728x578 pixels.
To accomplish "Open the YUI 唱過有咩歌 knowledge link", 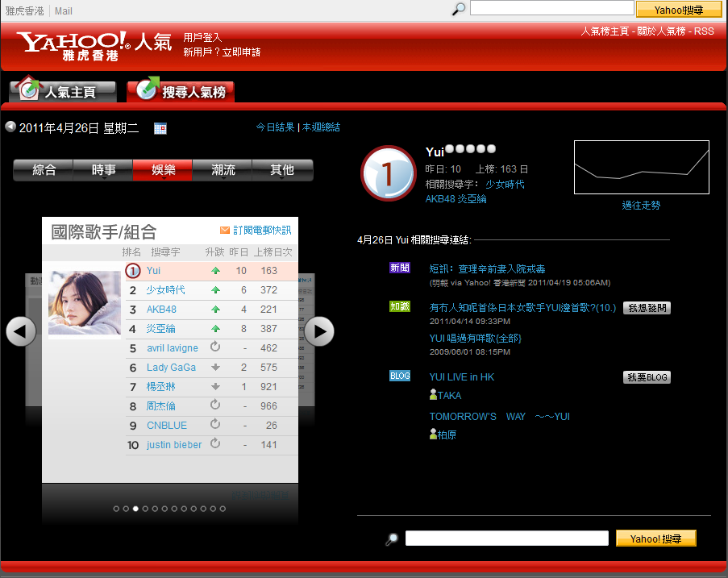I will [x=476, y=339].
